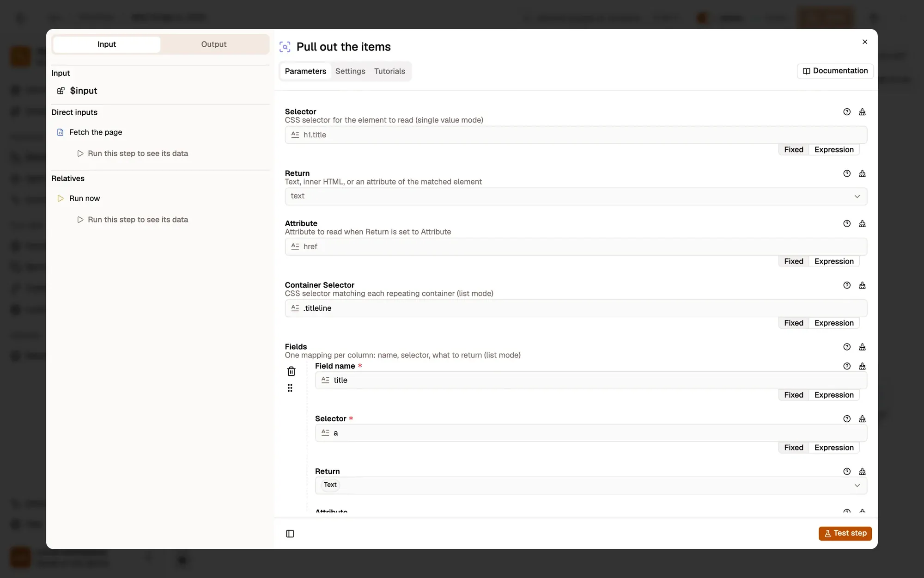Expand the Run now step data prompt

[x=133, y=220]
